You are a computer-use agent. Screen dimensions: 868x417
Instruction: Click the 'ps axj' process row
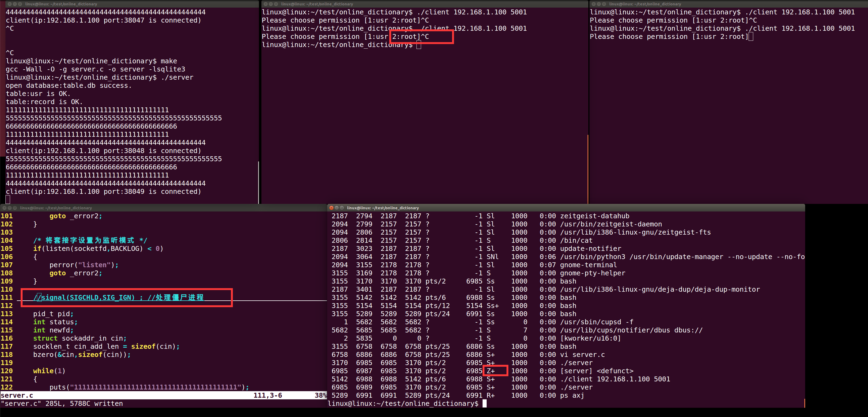pos(458,396)
